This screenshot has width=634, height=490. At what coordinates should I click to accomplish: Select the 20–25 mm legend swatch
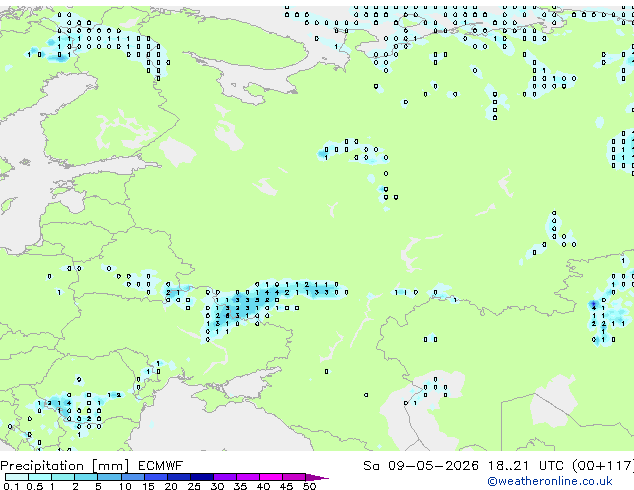[x=179, y=477]
